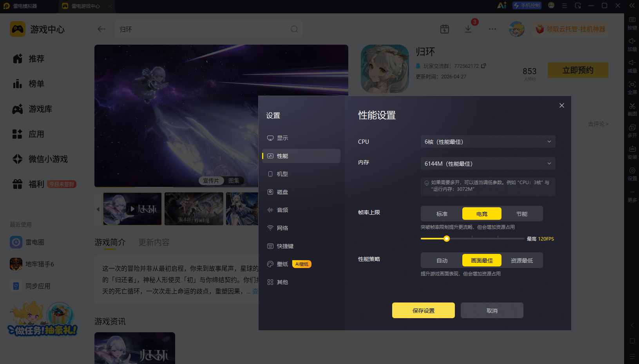The height and width of the screenshot is (364, 639).
Task: Open the three-dots more menu in header
Action: tap(492, 29)
